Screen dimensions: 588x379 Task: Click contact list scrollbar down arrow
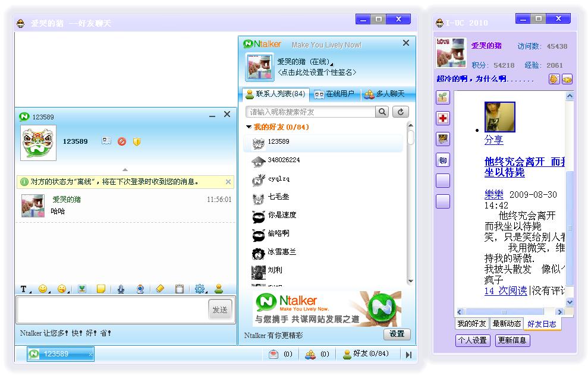pyautogui.click(x=411, y=280)
